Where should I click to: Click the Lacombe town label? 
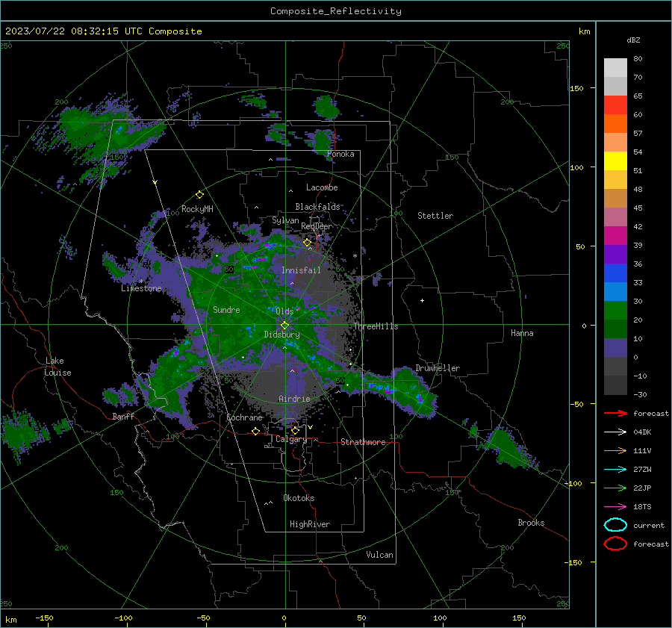click(322, 187)
